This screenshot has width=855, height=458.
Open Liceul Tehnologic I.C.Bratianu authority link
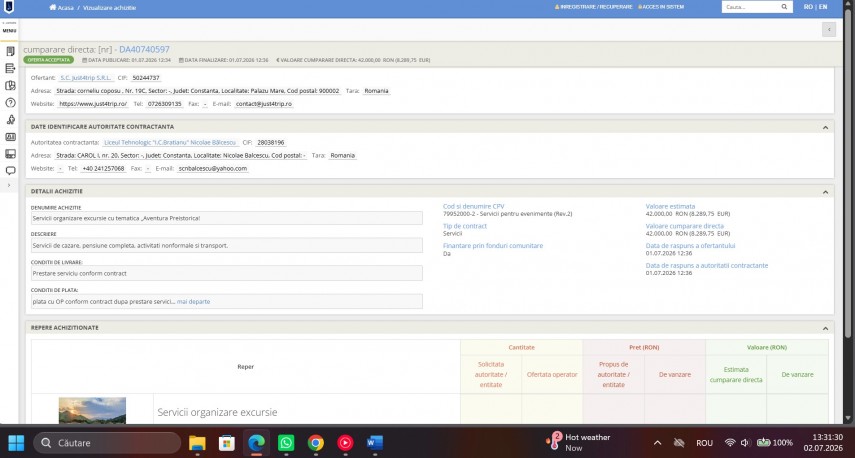pos(170,142)
